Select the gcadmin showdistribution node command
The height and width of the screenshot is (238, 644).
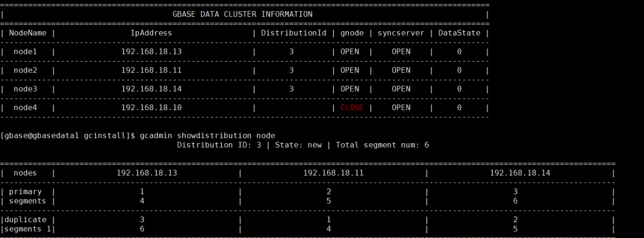tap(208, 136)
